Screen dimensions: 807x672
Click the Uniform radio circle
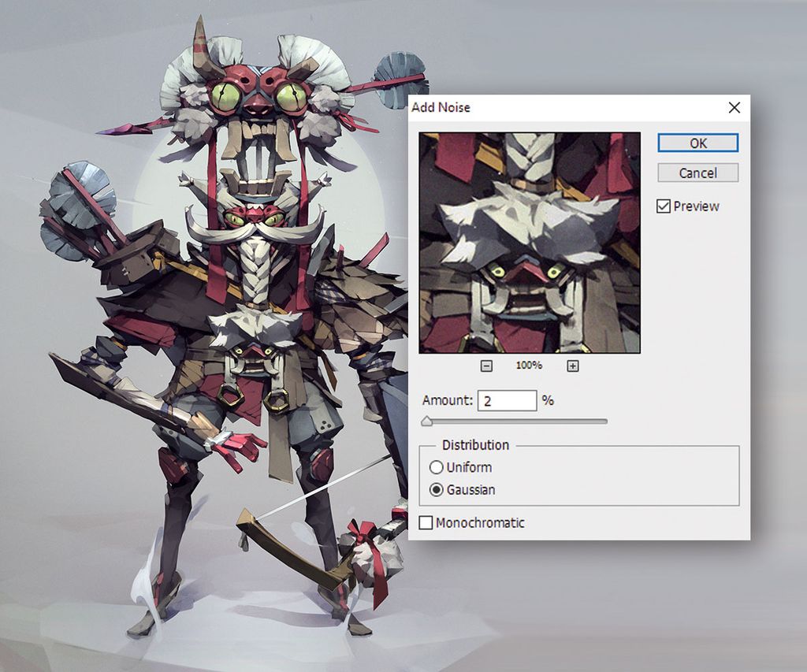pos(437,467)
